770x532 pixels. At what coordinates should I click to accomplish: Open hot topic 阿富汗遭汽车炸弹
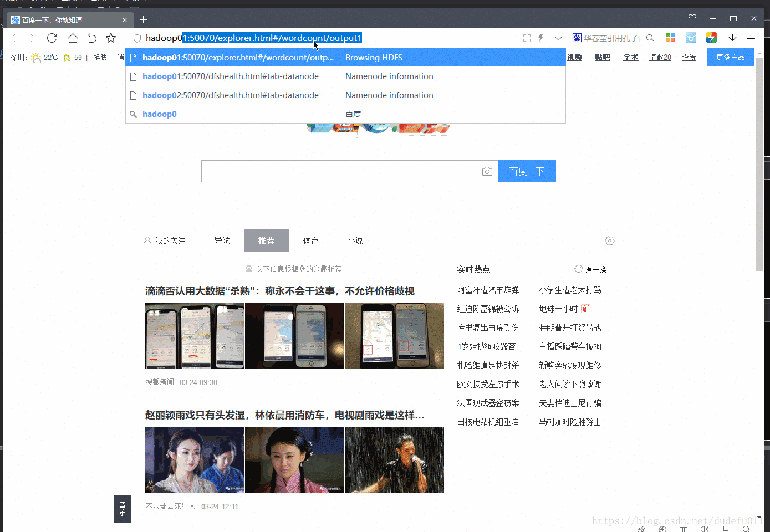click(x=488, y=290)
